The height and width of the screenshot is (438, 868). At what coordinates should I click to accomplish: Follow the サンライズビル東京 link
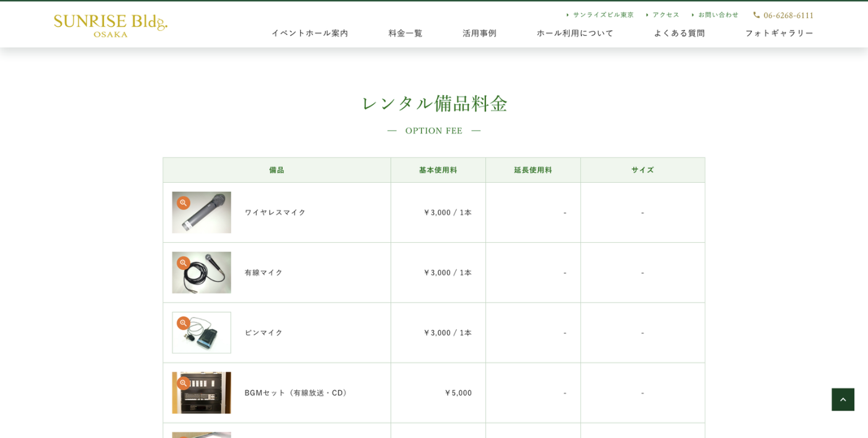(x=603, y=15)
